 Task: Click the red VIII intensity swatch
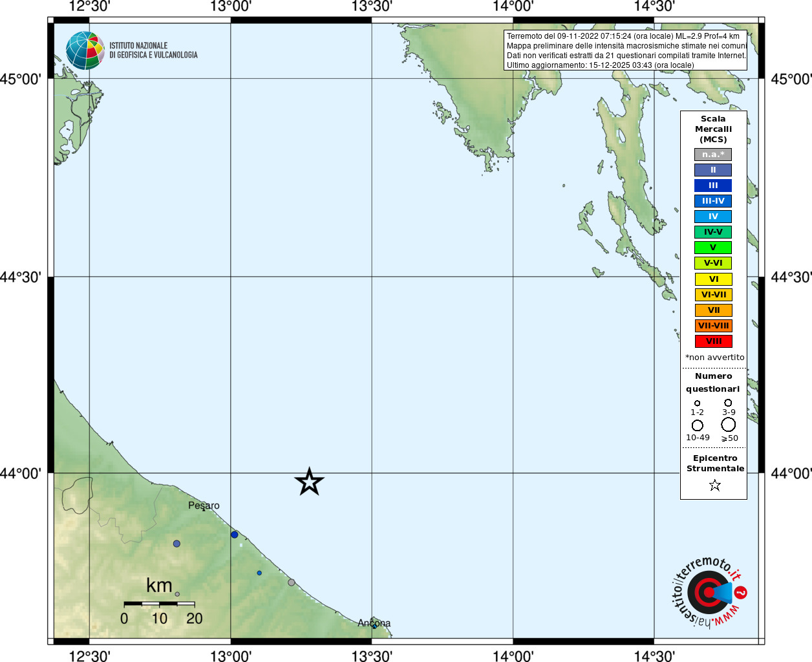click(714, 341)
